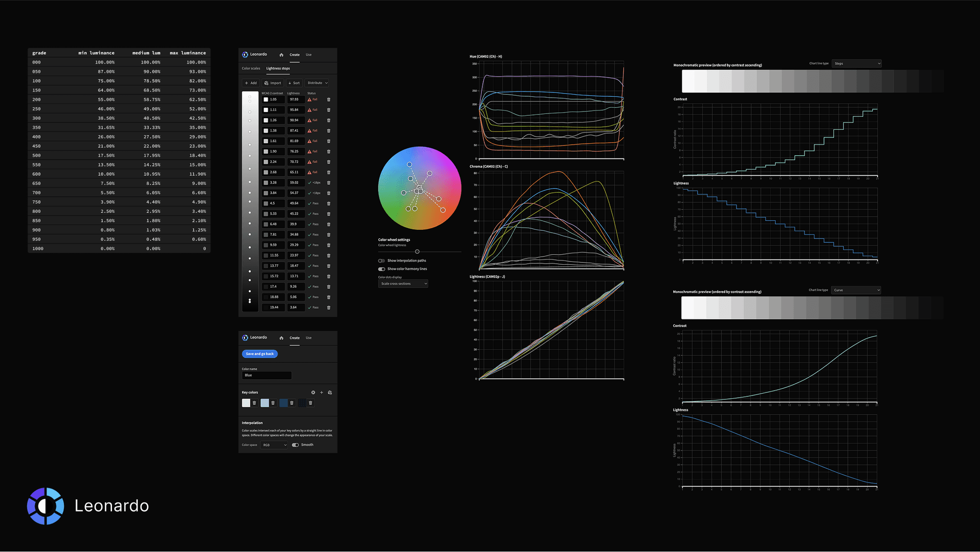
Task: Delete the 1.61 contrast stop
Action: (x=329, y=141)
